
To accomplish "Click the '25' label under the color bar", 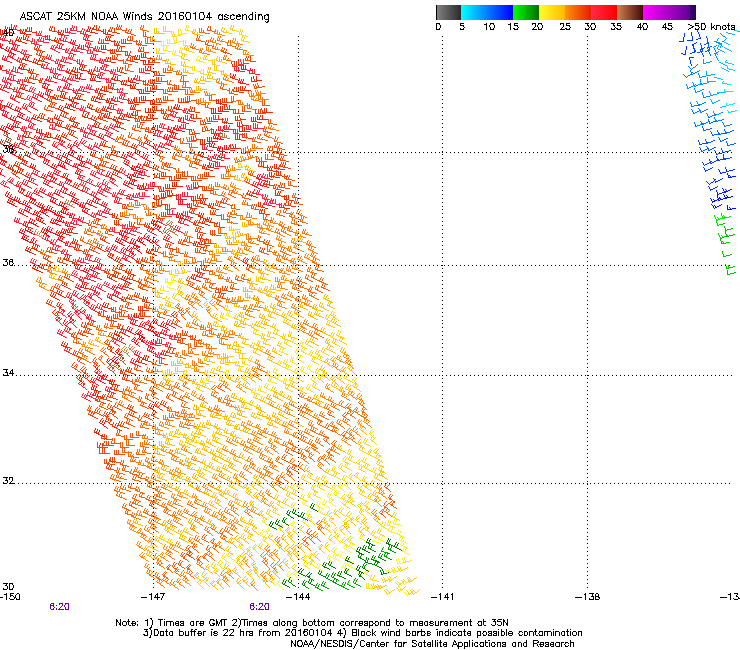I will pos(565,26).
